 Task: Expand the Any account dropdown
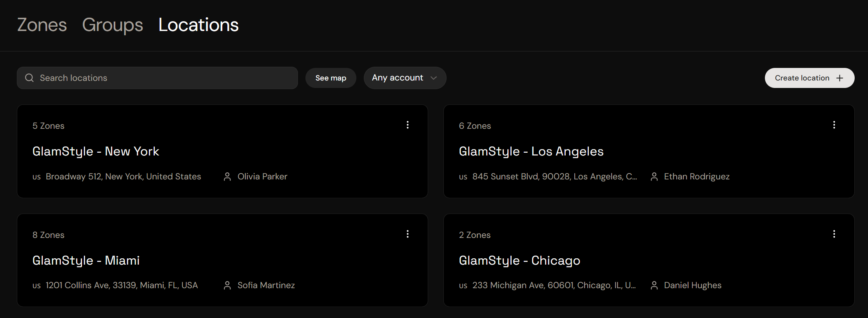point(405,78)
